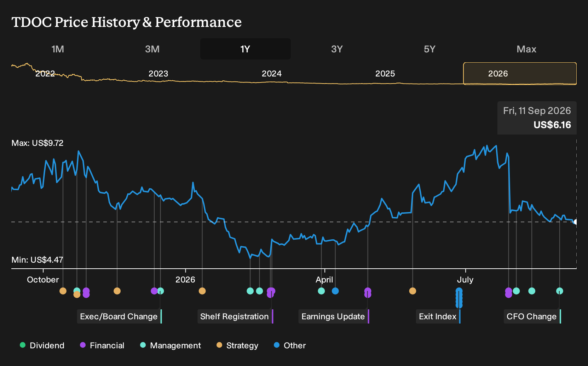The height and width of the screenshot is (366, 588).
Task: Click the Max: US$9.72 label
Action: [38, 143]
